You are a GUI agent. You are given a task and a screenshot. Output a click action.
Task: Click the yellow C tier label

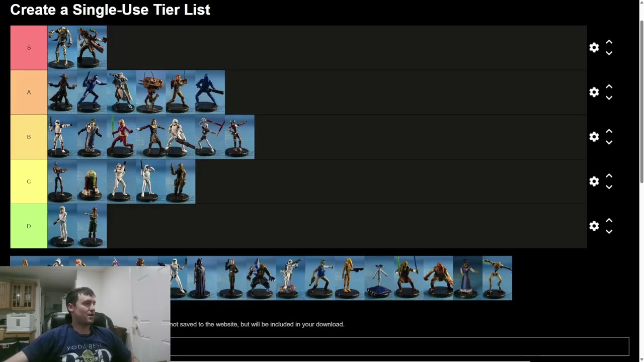coord(29,182)
